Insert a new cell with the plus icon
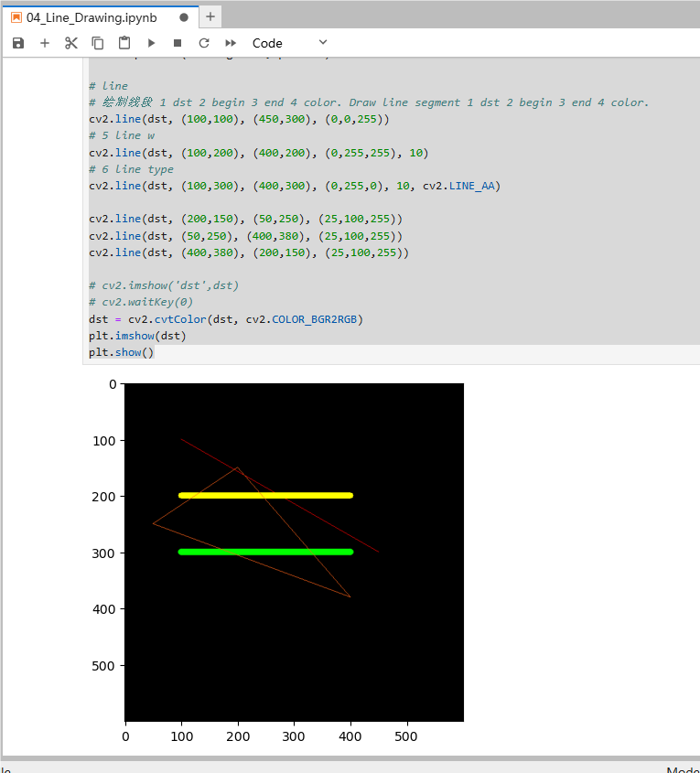The image size is (700, 773). (x=45, y=43)
